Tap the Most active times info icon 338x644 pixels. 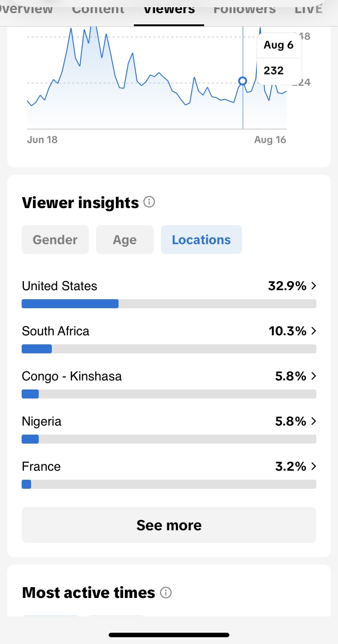(166, 593)
